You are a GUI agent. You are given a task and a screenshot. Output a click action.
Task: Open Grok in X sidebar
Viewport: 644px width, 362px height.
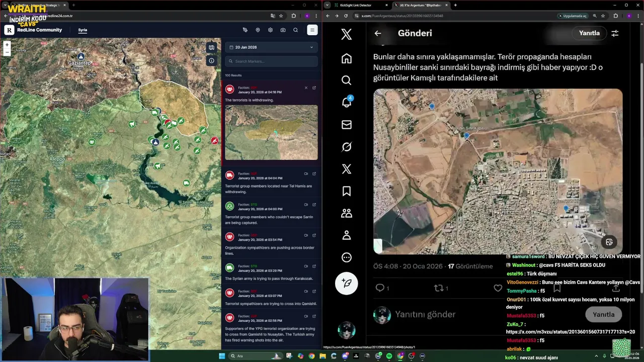tap(347, 147)
